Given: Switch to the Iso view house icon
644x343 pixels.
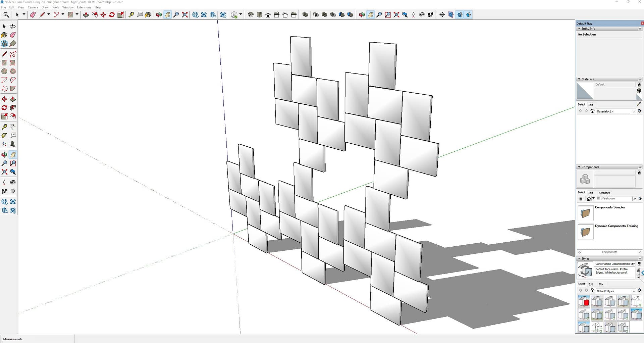Looking at the screenshot, I should tap(251, 15).
